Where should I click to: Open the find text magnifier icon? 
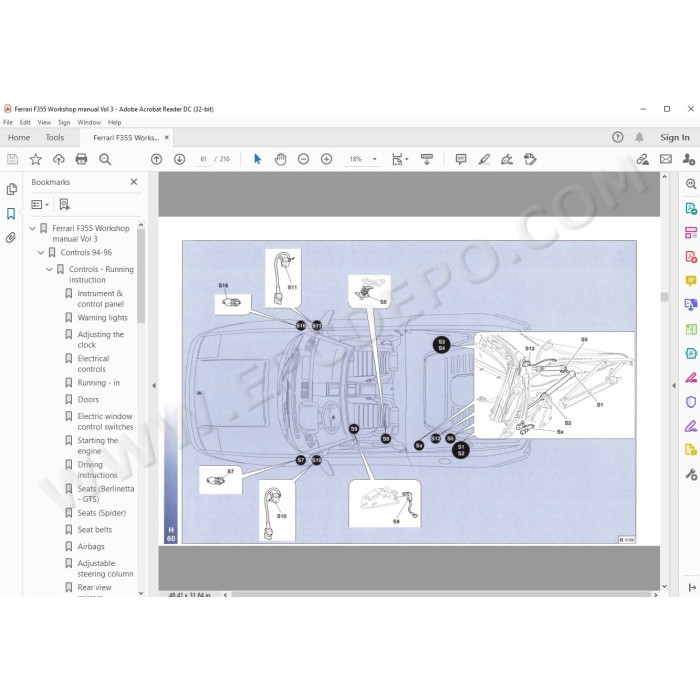105,159
